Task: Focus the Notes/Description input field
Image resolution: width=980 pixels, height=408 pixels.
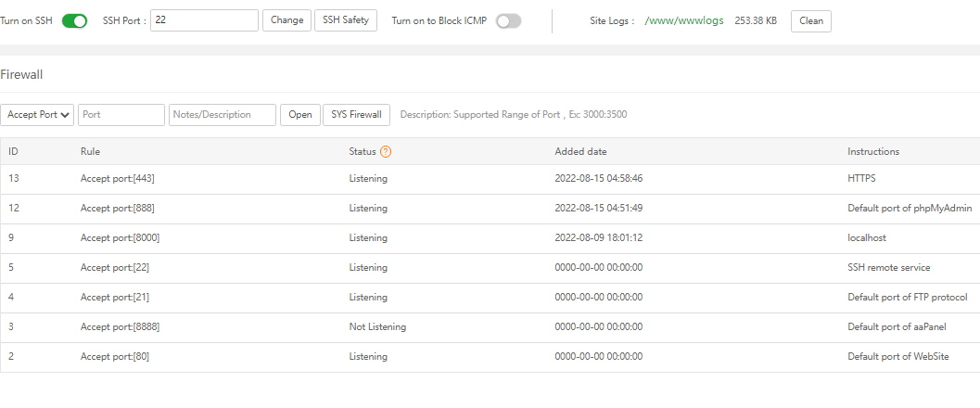Action: 223,115
